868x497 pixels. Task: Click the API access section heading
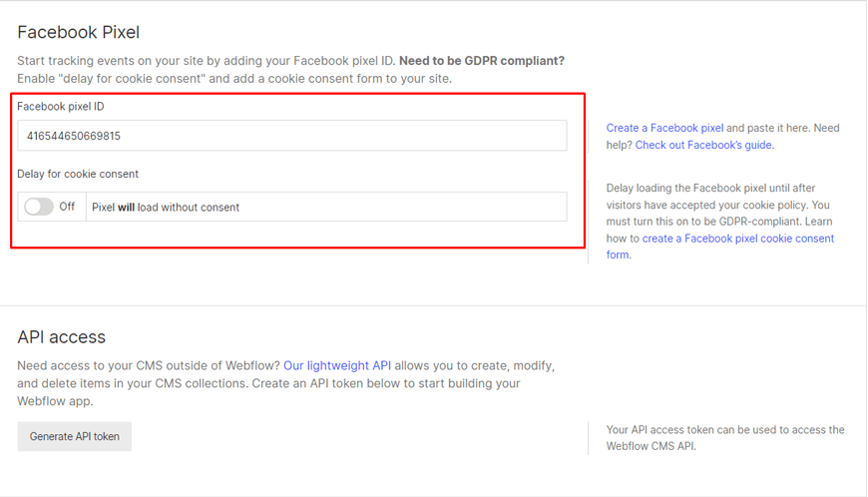62,337
